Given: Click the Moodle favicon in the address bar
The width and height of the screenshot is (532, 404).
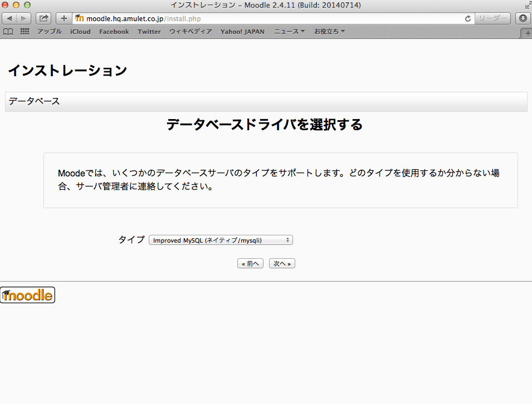Looking at the screenshot, I should coord(80,18).
